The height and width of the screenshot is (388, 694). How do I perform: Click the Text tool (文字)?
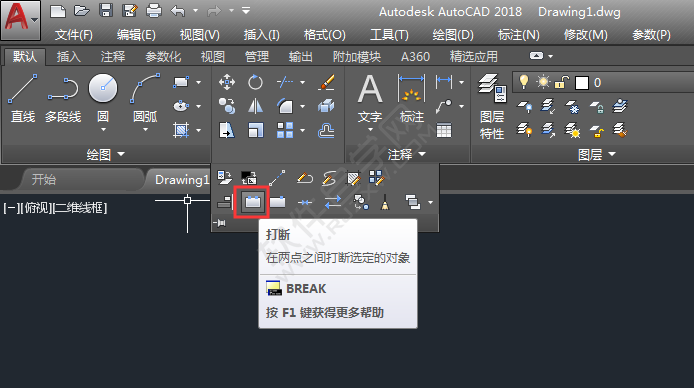pos(370,98)
